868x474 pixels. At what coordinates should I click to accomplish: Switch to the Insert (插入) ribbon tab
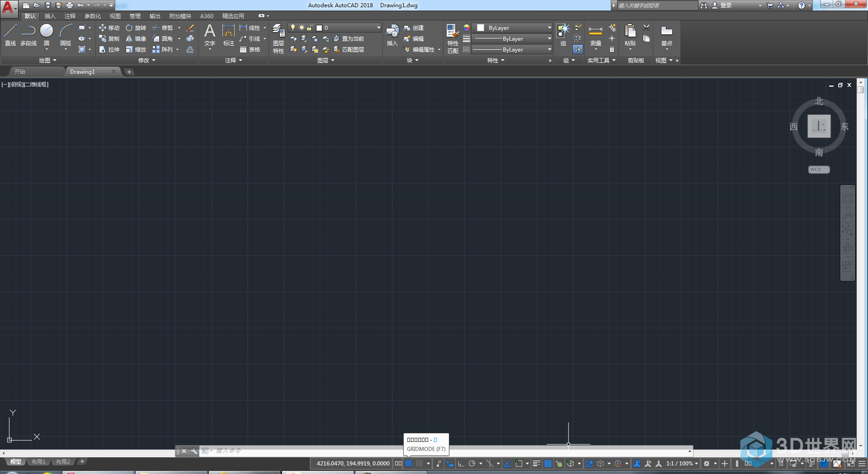click(x=50, y=16)
